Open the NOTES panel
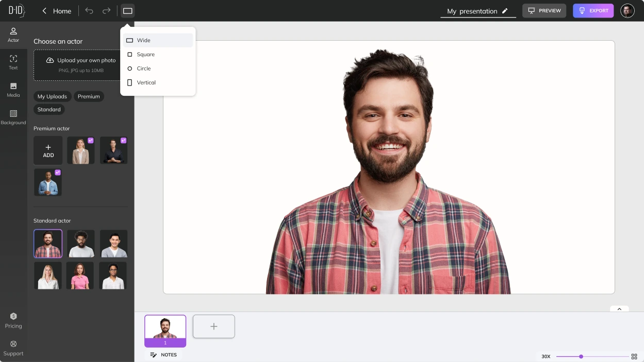This screenshot has height=362, width=644. coord(163,355)
